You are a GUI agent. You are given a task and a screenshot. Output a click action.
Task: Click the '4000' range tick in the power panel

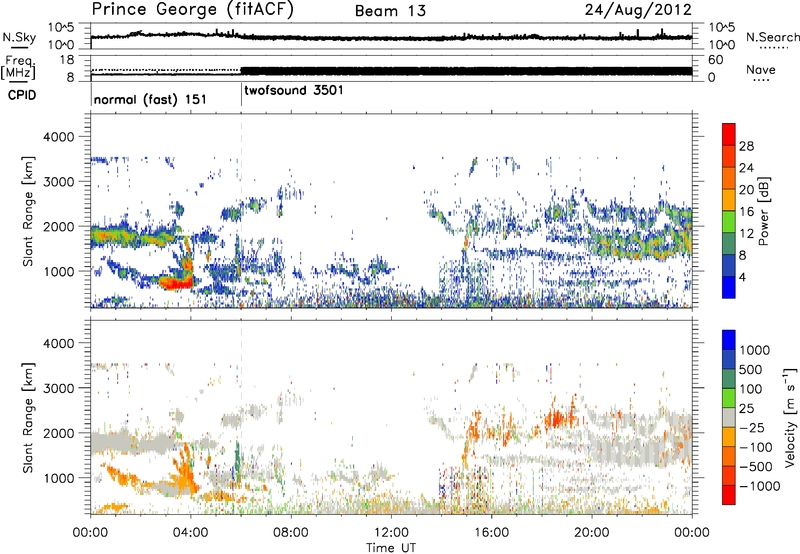coord(58,137)
